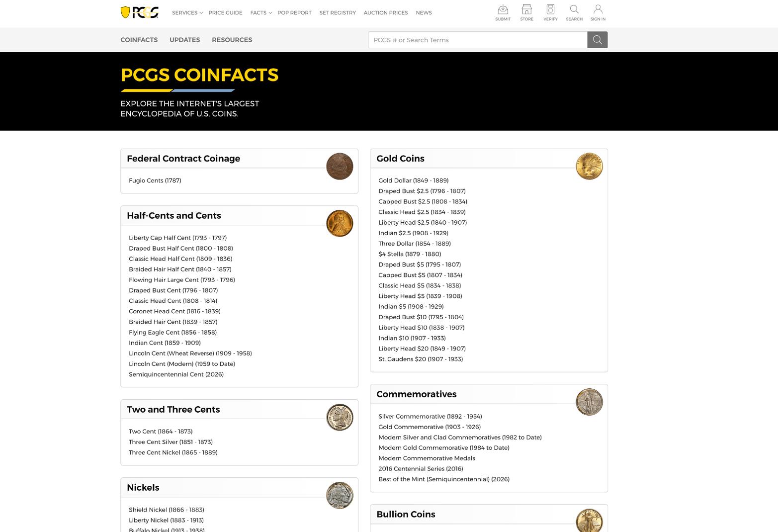Open Gold Commemorative (1903 - 1926)
Screen dimensions: 778x532
(x=430, y=427)
